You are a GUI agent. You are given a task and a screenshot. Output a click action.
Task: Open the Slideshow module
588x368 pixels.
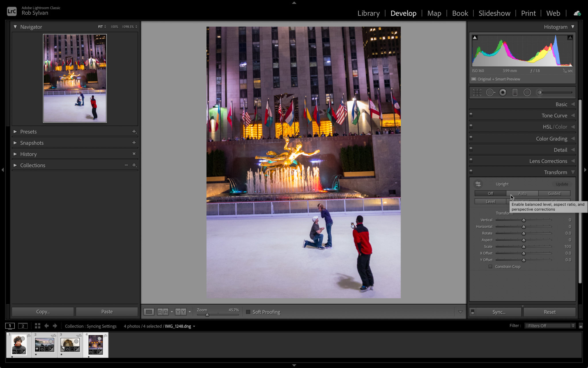(x=494, y=13)
